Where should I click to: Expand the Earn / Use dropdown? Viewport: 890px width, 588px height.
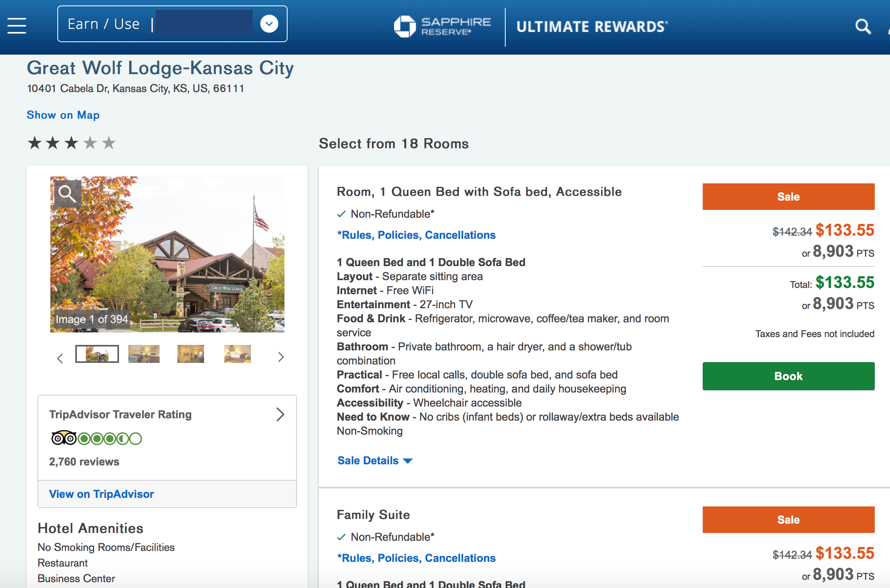(269, 24)
